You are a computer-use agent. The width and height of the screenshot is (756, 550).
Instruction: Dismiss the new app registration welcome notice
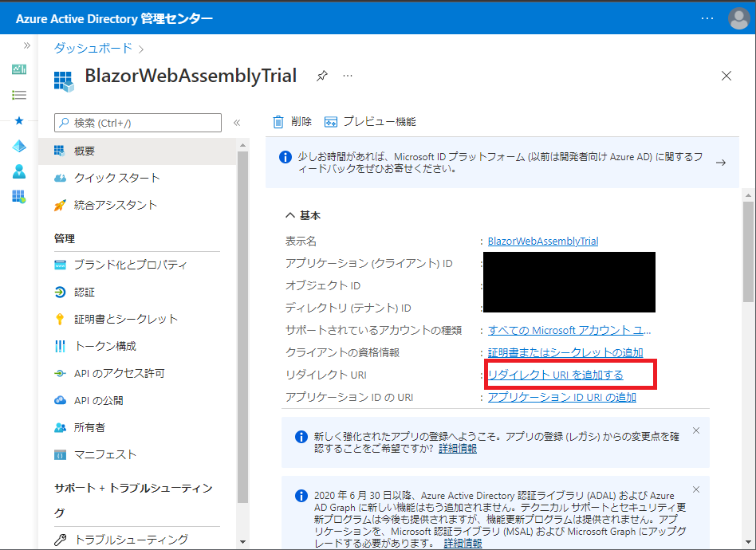click(696, 430)
